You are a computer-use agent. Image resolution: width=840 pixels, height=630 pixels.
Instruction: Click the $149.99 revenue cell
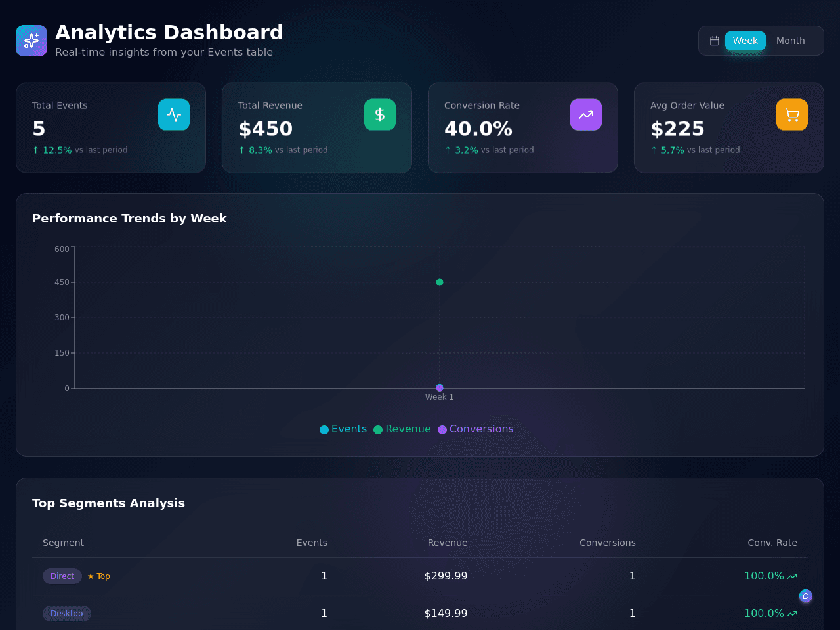[x=446, y=614]
